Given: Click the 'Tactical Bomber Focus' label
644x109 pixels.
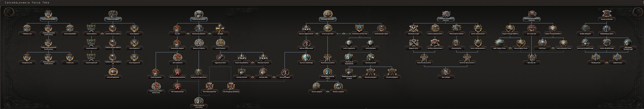Looking at the screenshot, I should click(564, 48).
